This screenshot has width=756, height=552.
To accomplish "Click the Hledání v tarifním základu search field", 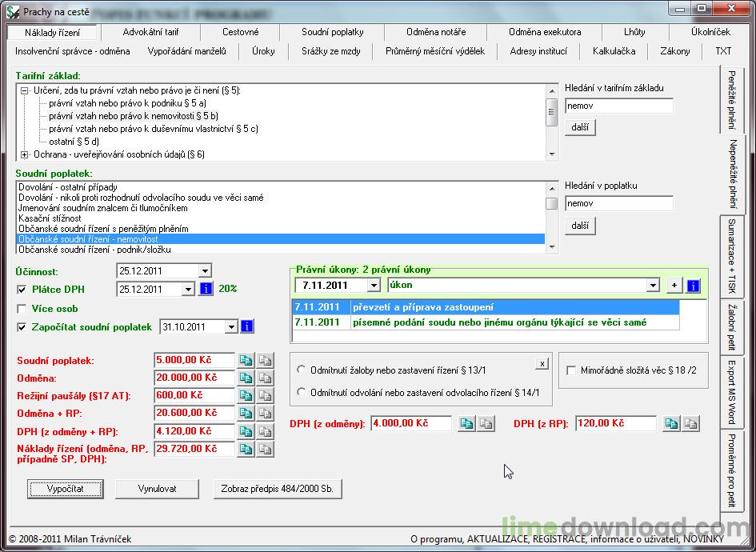I will 618,106.
